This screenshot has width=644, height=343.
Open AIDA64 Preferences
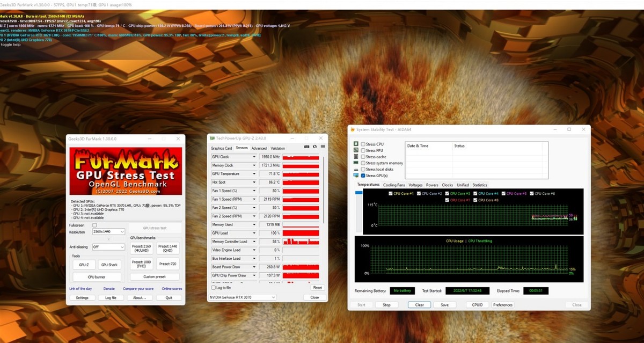503,305
